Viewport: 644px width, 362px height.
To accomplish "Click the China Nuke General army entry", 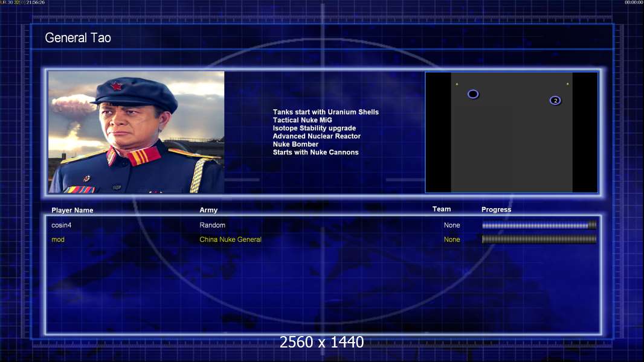I will [x=230, y=240].
